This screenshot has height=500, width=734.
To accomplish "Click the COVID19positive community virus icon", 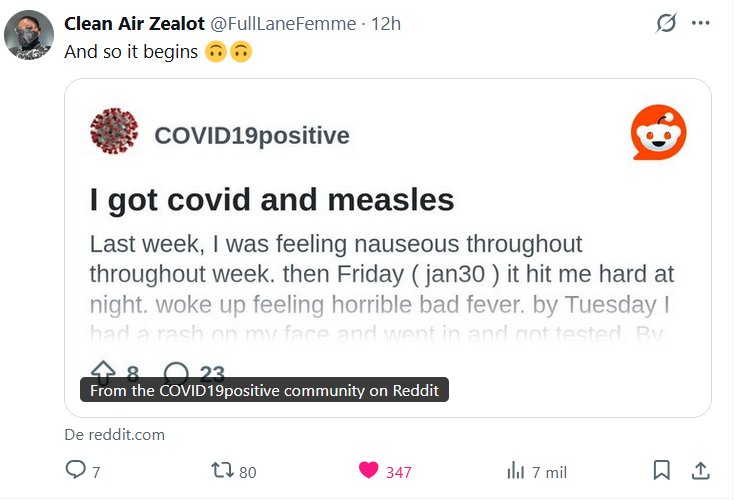I will 114,133.
